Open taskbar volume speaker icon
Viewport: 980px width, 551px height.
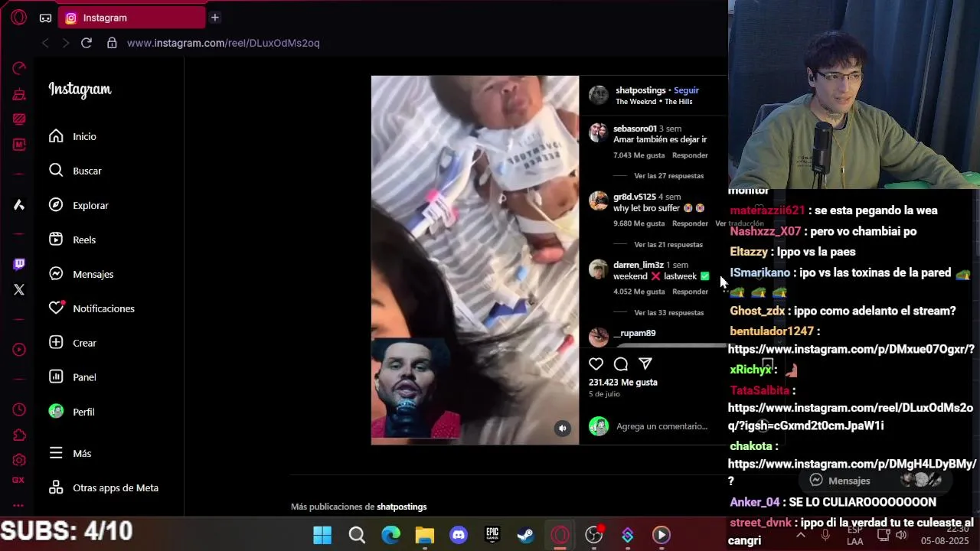click(x=900, y=535)
